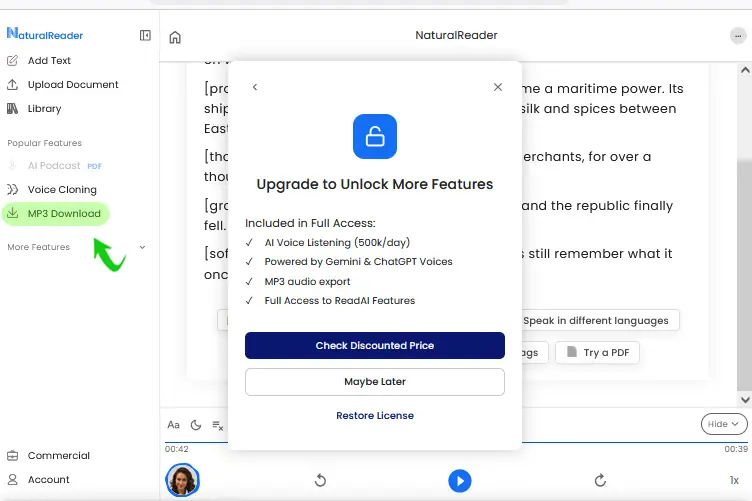Click the scrollbar up arrow
Viewport: 752px width, 501px height.
tap(745, 70)
